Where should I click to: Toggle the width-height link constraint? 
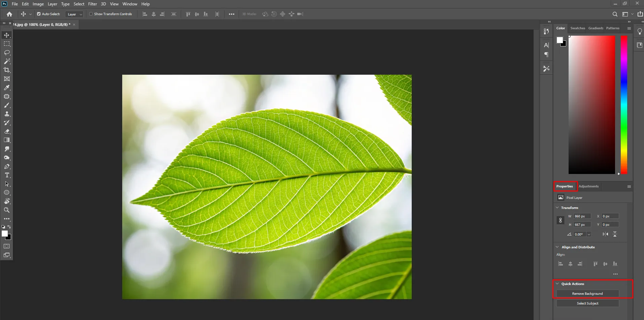(x=561, y=220)
